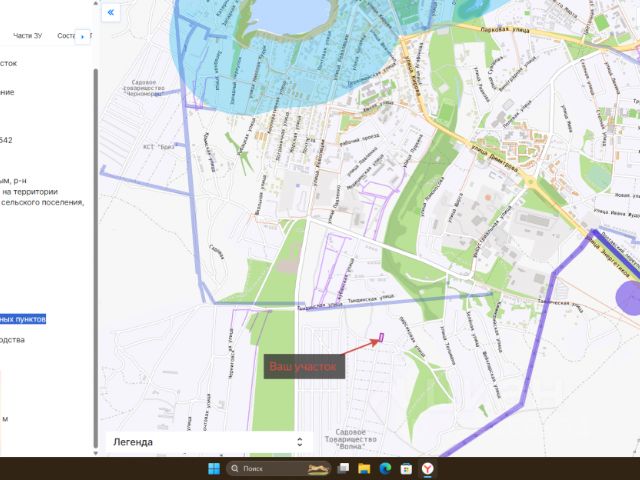Click the cheetah search highlight image
This screenshot has width=640, height=480.
point(318,469)
